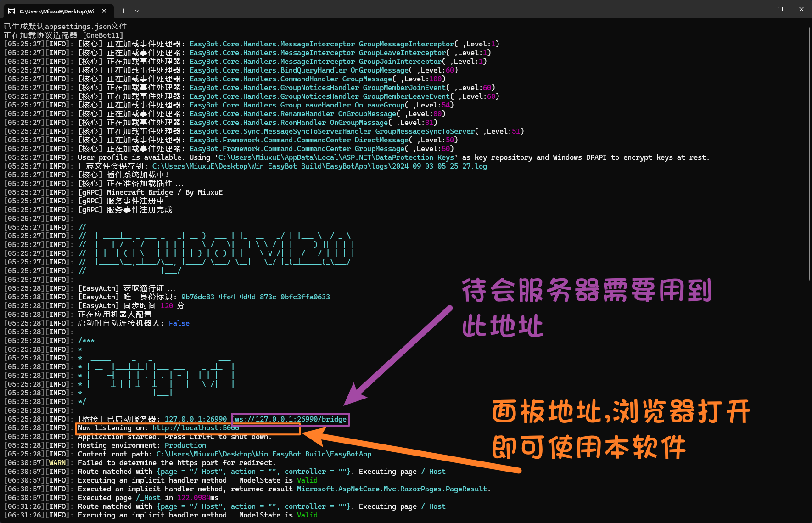Image resolution: width=812 pixels, height=523 pixels.
Task: Click the '[gRPC] 服务事件注册完成' line
Action: tap(125, 210)
